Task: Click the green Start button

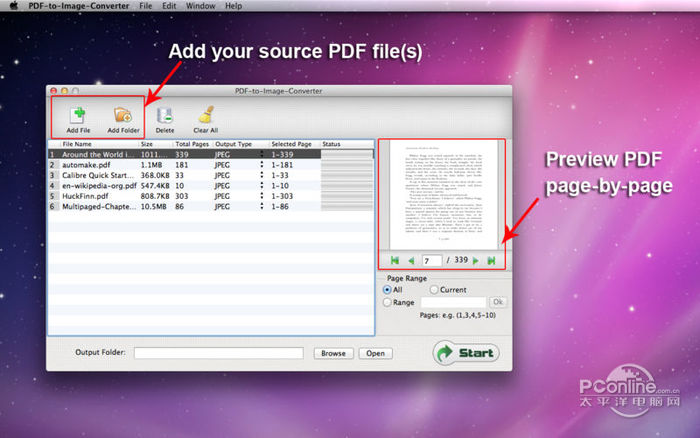Action: click(x=466, y=353)
